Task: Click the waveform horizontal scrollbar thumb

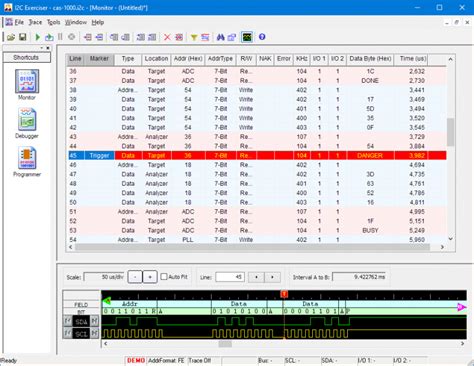Action: point(225,344)
